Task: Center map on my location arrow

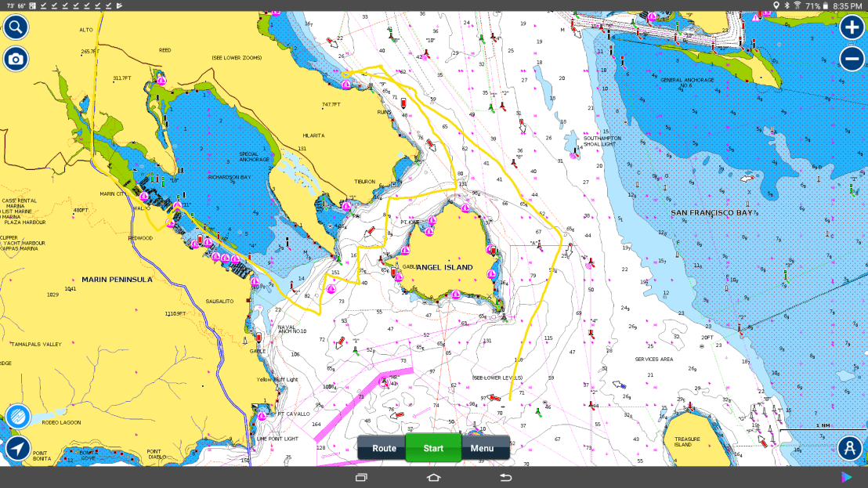Action: 17,448
